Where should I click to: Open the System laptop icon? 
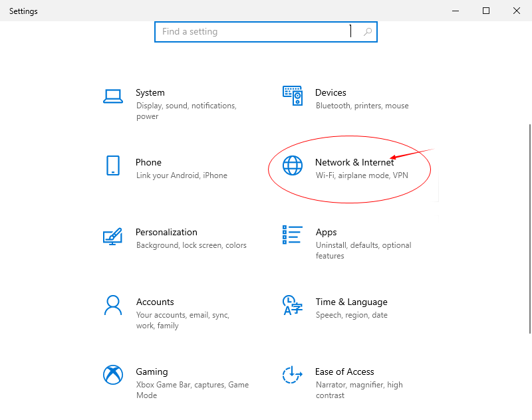(113, 96)
